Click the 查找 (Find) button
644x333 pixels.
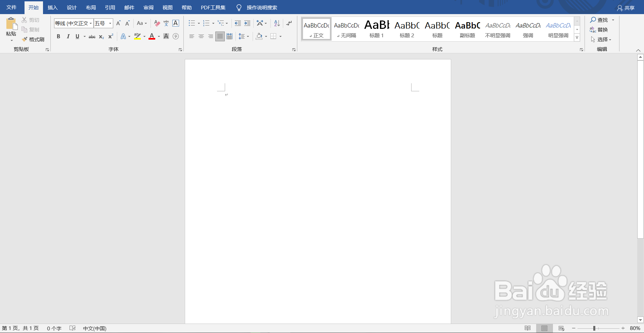tap(599, 20)
